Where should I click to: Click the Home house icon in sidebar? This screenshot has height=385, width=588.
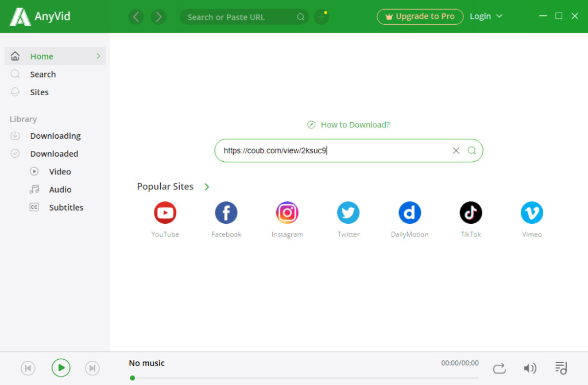(15, 56)
